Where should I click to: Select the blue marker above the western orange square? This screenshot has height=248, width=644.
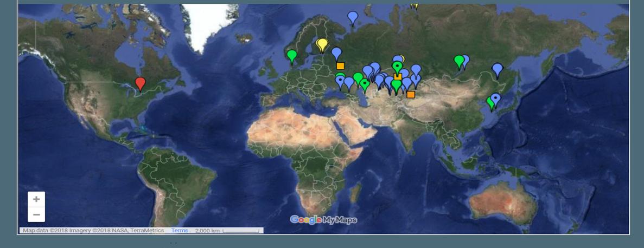pos(336,53)
